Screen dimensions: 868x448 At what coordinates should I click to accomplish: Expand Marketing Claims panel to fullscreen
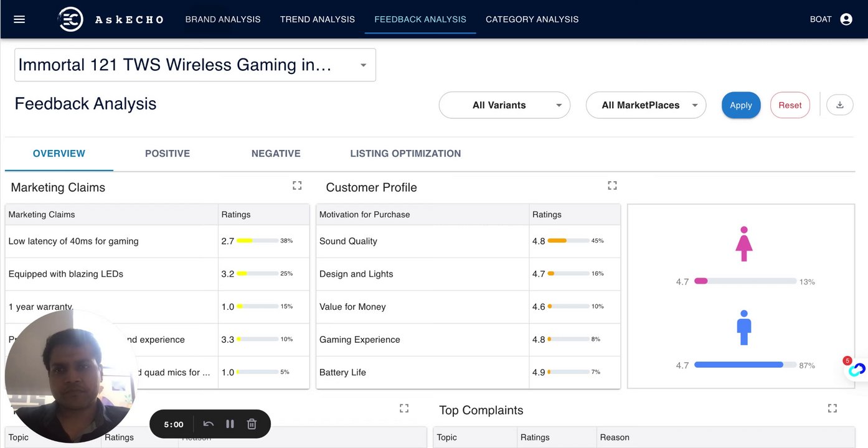click(x=297, y=185)
